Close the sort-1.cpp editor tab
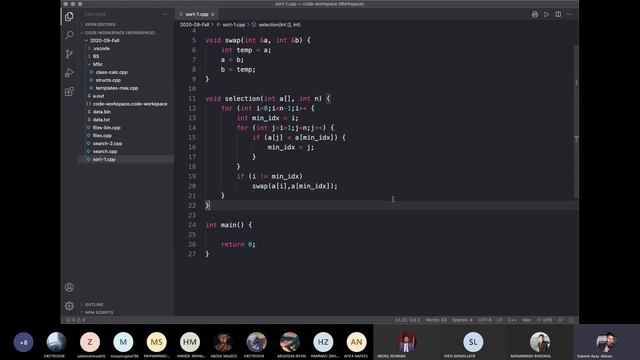The height and width of the screenshot is (360, 640). [213, 14]
